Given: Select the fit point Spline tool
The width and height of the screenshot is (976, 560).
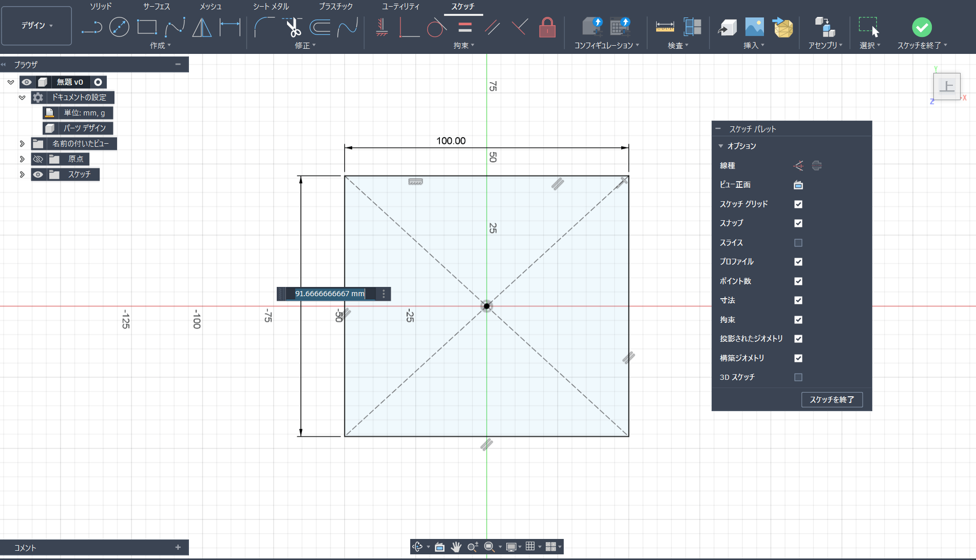Looking at the screenshot, I should [x=175, y=27].
